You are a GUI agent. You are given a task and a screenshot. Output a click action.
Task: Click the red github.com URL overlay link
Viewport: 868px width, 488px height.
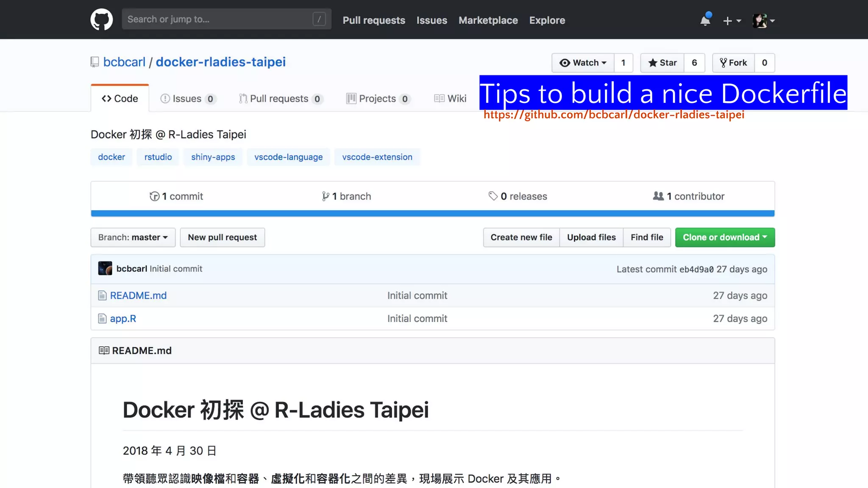pos(614,115)
